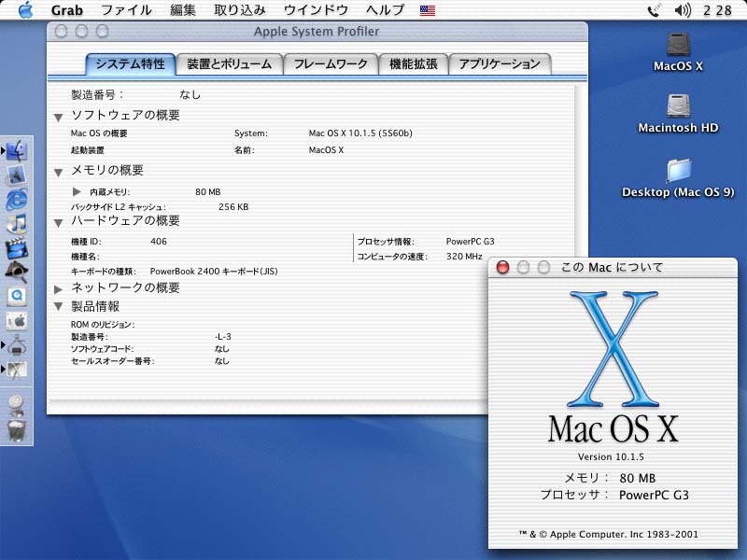Switch to 装置とボリューム tab
Image resolution: width=747 pixels, height=560 pixels.
(229, 63)
